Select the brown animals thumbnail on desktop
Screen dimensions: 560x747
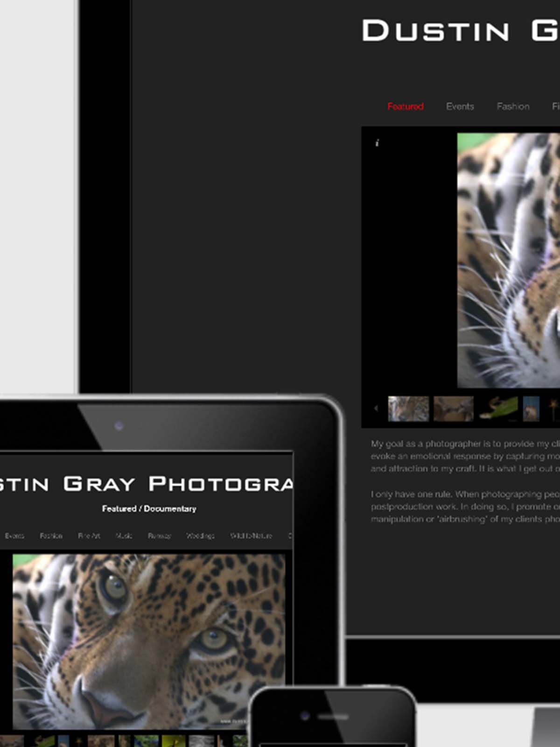[453, 409]
